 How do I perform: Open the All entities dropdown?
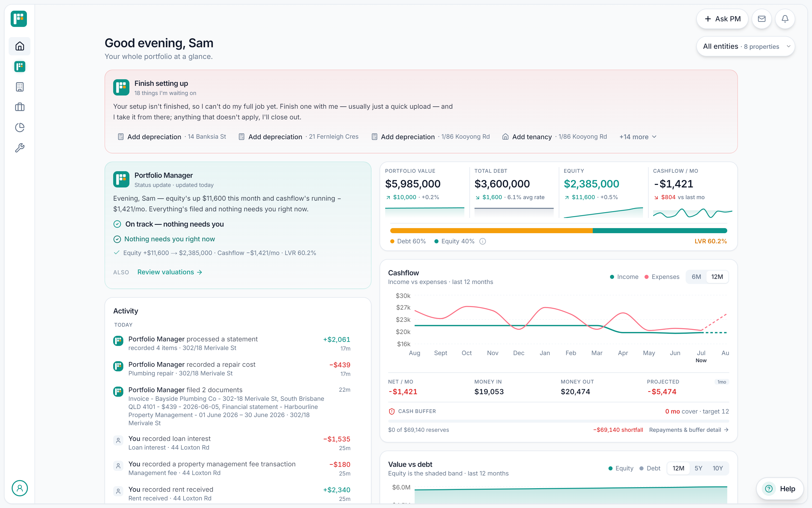(x=746, y=46)
